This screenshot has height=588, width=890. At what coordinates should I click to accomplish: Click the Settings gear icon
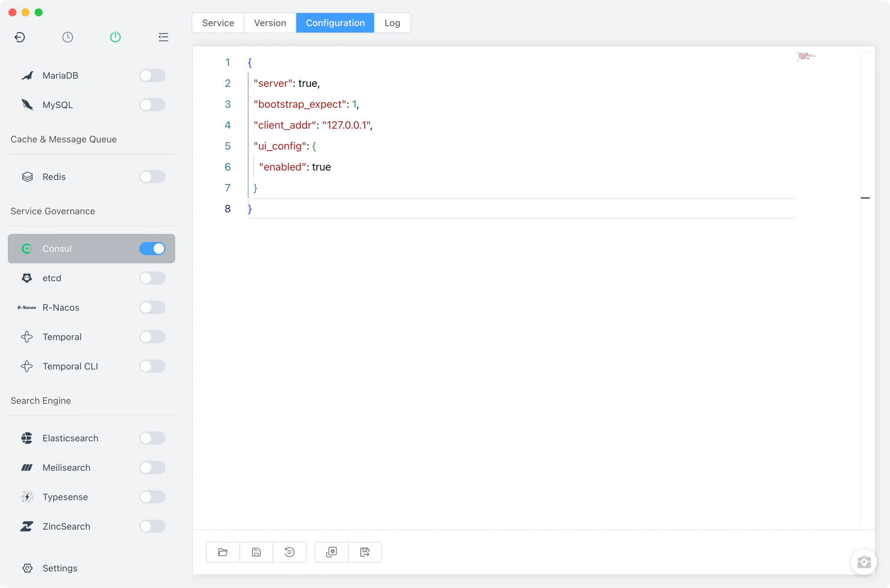click(27, 568)
